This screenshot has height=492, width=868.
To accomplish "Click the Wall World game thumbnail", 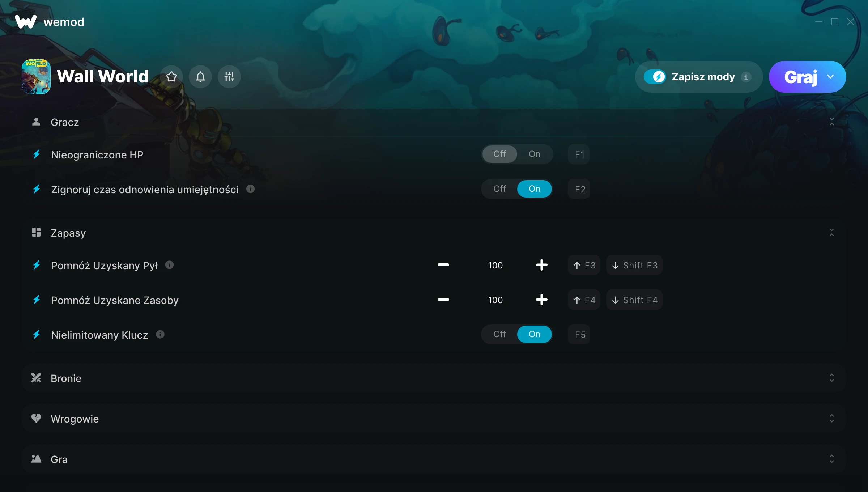I will pos(36,77).
